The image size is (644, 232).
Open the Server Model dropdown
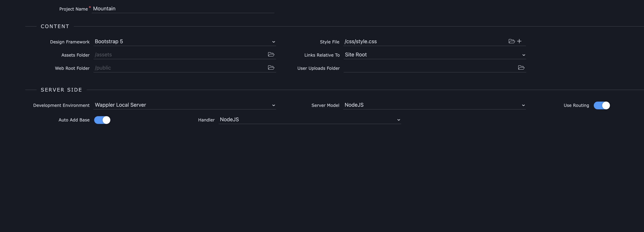click(x=434, y=105)
